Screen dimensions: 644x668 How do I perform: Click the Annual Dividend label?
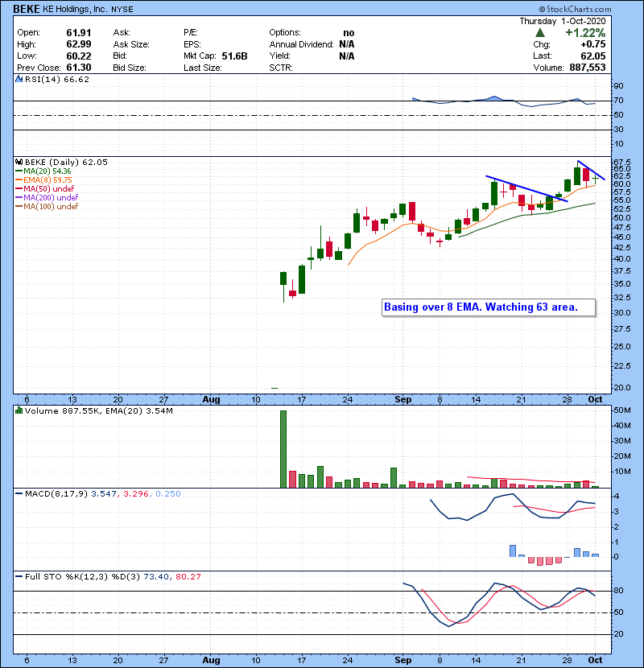coord(301,44)
